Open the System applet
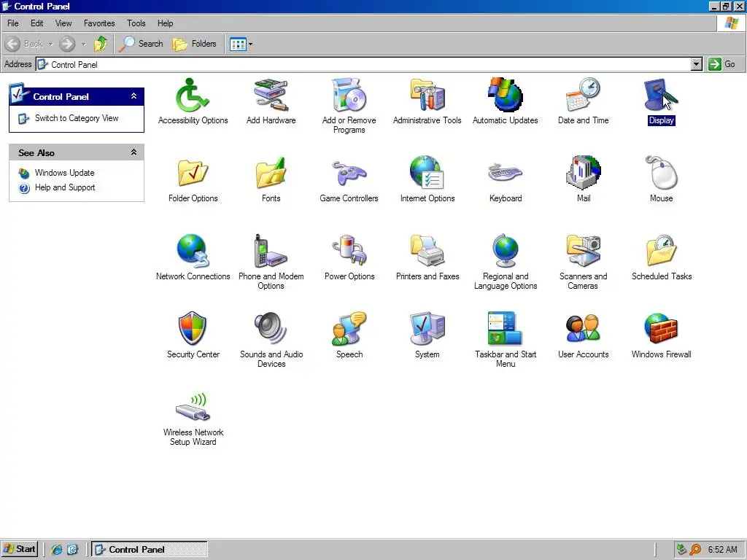This screenshot has width=747, height=560. click(x=427, y=329)
